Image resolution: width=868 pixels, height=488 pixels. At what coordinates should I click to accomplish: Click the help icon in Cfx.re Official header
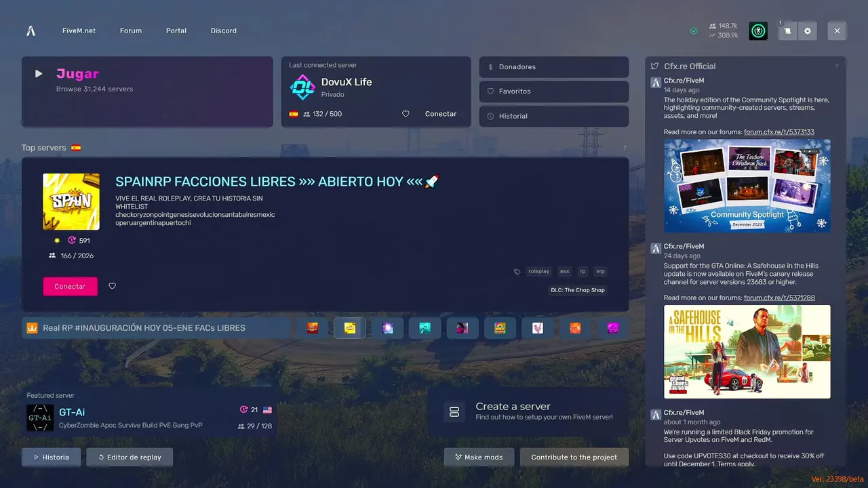837,66
